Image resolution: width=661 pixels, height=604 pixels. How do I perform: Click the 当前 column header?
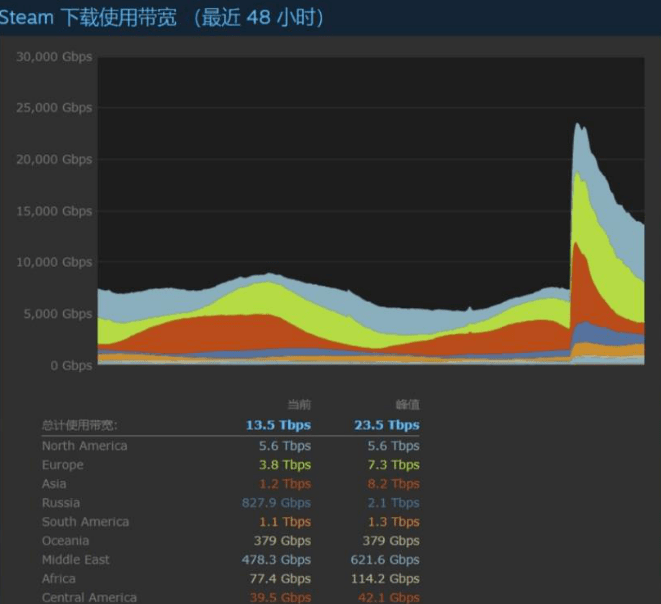(x=299, y=404)
